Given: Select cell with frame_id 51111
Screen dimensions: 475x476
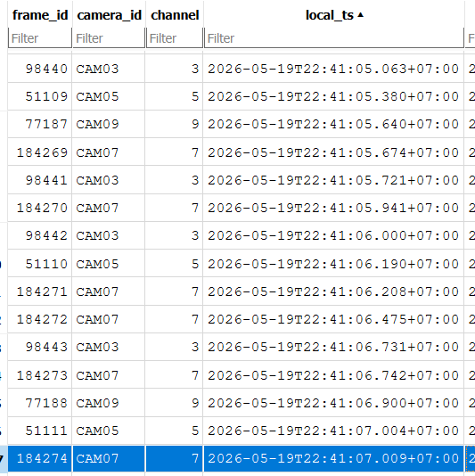Looking at the screenshot, I should coord(40,431).
